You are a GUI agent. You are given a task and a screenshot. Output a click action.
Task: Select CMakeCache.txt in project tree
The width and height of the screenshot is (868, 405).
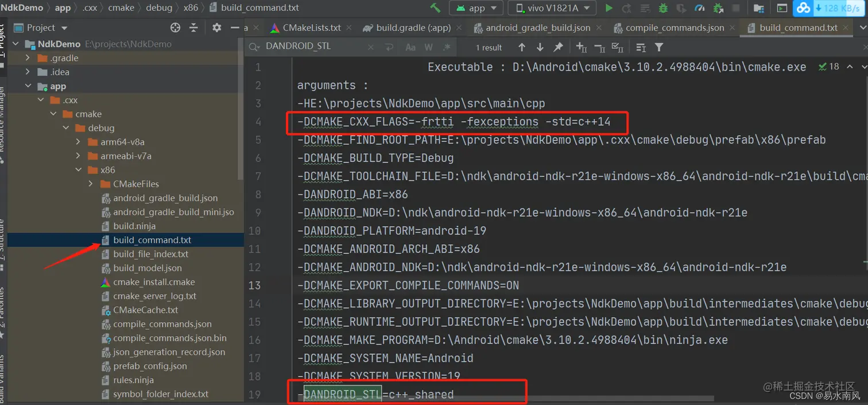(x=146, y=310)
